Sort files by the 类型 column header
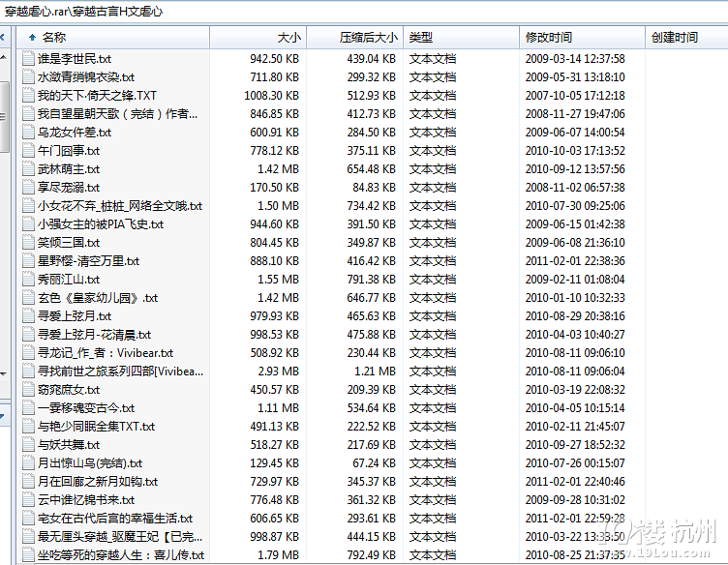The width and height of the screenshot is (728, 565). tap(461, 37)
